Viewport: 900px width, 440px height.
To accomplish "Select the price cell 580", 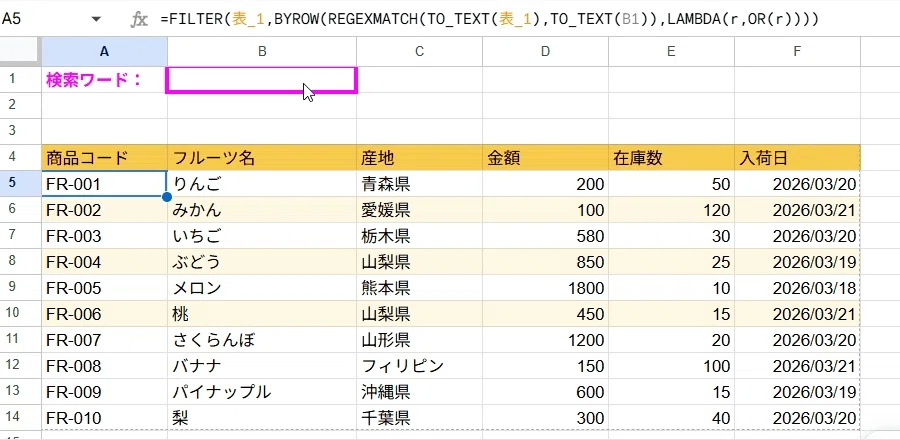I will (545, 236).
